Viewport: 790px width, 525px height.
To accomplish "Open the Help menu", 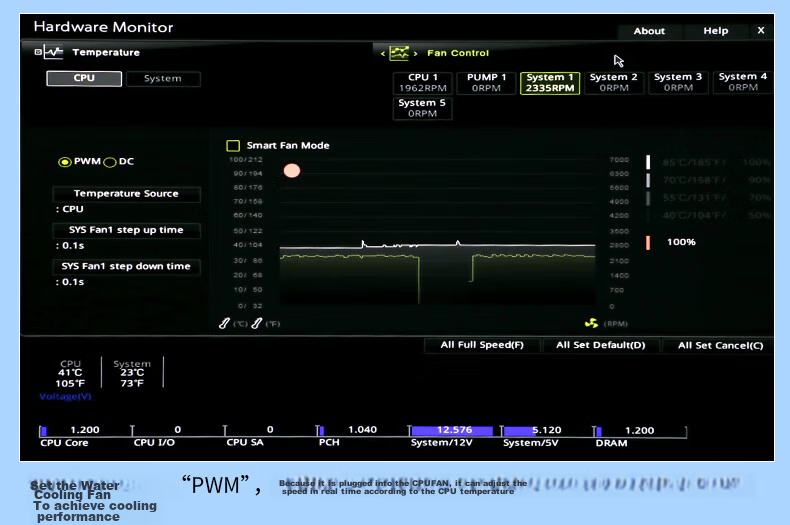I will click(x=715, y=31).
